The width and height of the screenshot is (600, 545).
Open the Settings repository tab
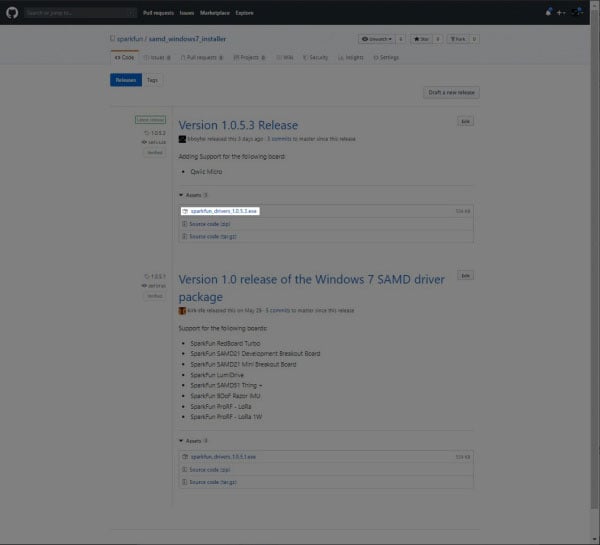coord(386,58)
